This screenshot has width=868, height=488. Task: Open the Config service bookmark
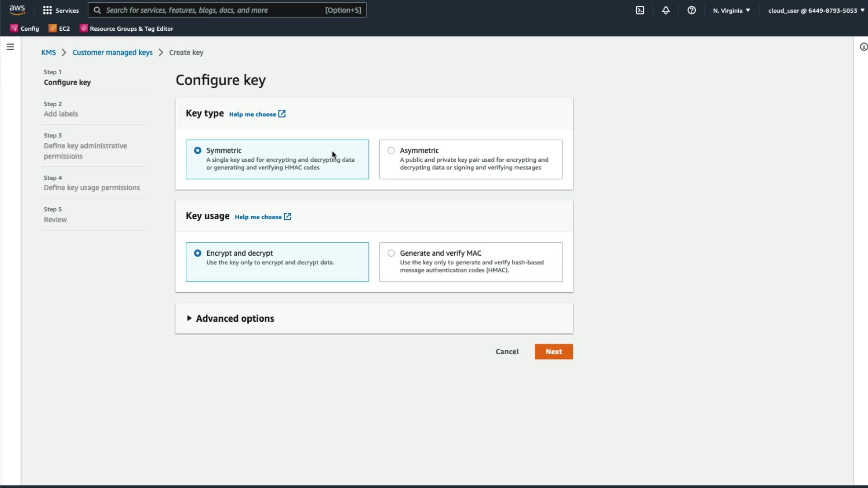pos(25,28)
